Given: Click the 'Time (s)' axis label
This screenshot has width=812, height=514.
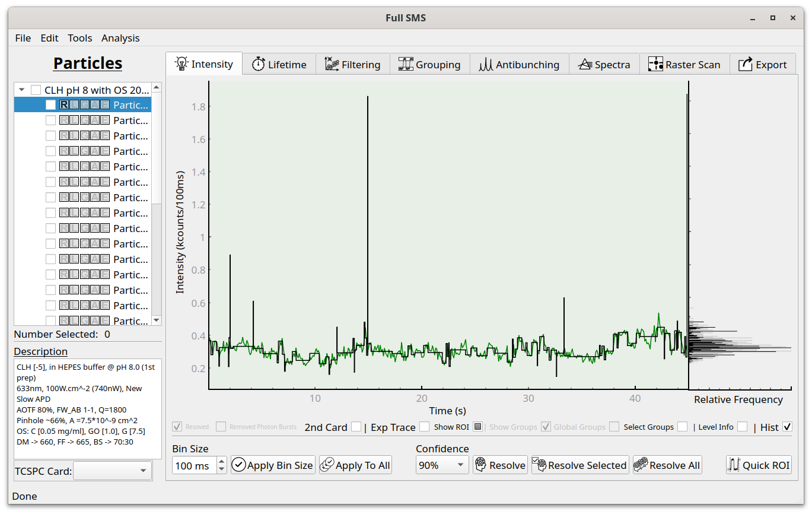Looking at the screenshot, I should [x=448, y=410].
